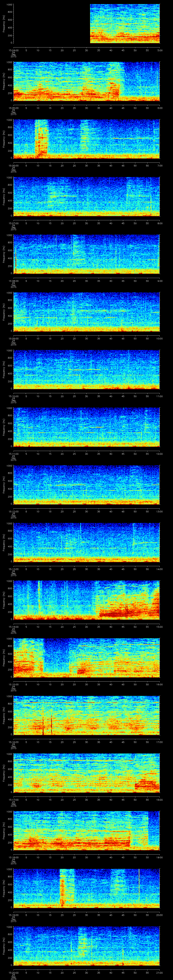Select the spectrogram panel starting at 15:04:00
Image resolution: width=173 pixels, height=980 pixels.
coord(87,24)
